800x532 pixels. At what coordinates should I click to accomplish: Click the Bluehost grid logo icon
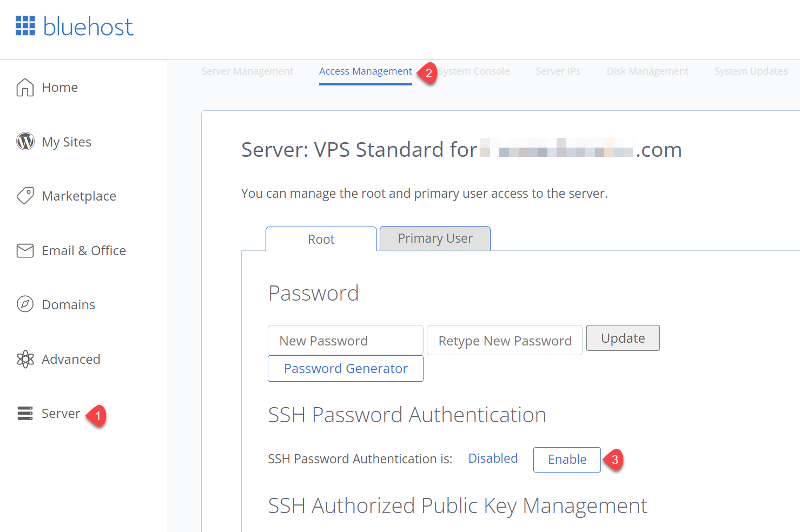click(25, 25)
